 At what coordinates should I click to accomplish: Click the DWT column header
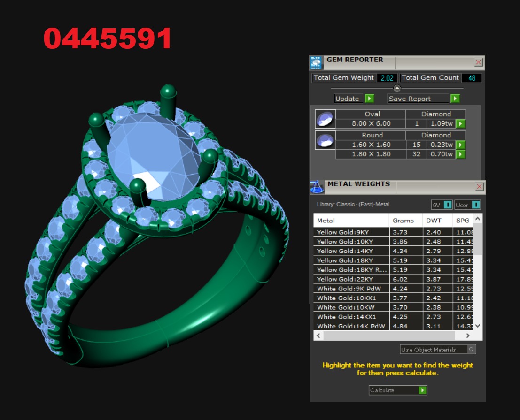(437, 220)
